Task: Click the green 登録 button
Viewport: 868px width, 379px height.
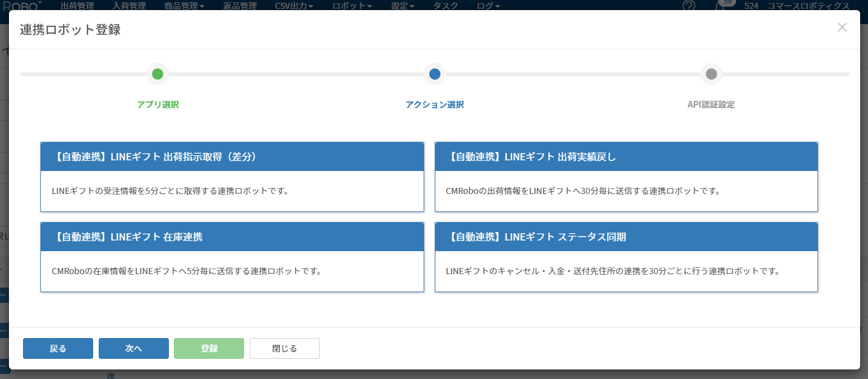Action: pyautogui.click(x=209, y=348)
